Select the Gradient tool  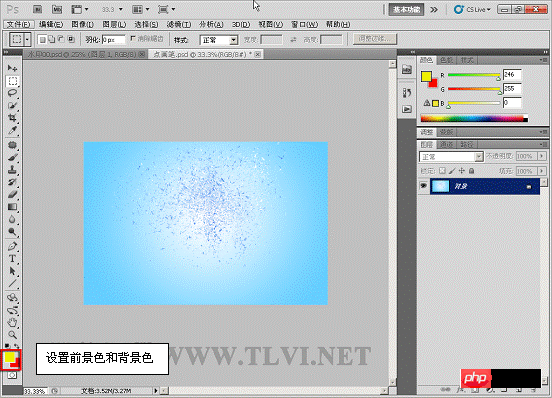[12, 207]
